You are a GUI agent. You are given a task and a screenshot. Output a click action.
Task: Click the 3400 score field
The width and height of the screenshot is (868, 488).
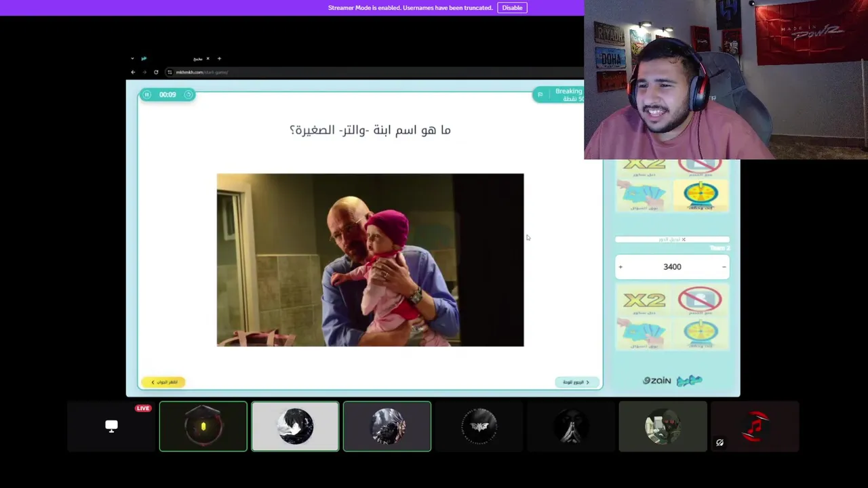(672, 267)
